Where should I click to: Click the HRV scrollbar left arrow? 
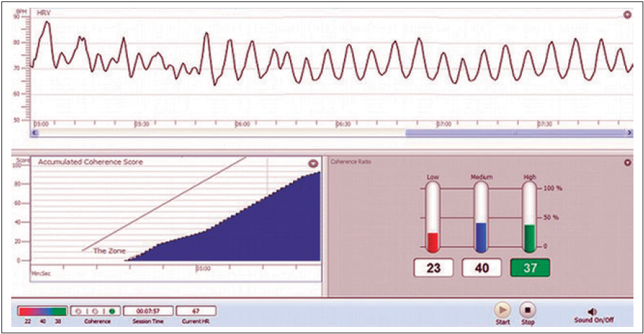(x=34, y=132)
